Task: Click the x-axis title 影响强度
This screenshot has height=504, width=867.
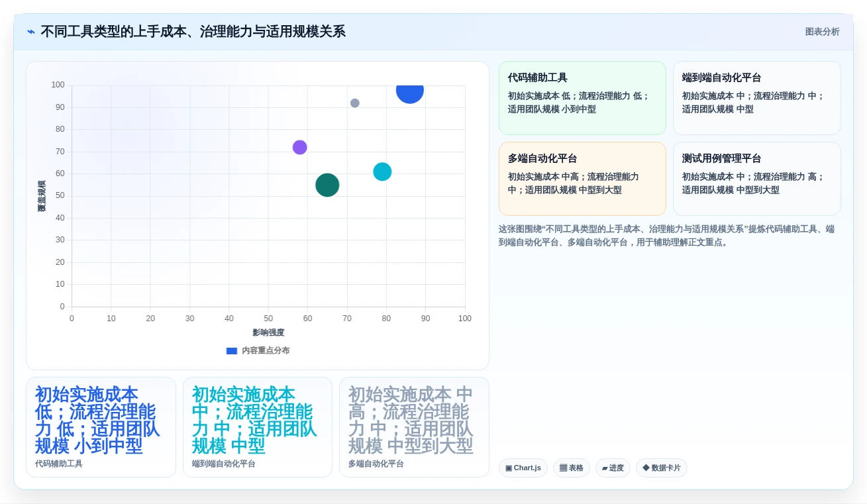Action: click(268, 332)
